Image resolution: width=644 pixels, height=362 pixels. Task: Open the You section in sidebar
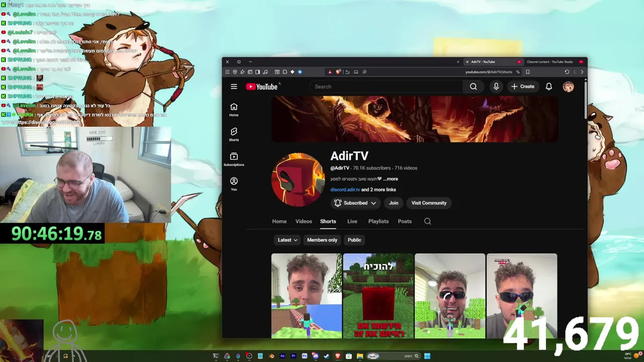pos(234,184)
